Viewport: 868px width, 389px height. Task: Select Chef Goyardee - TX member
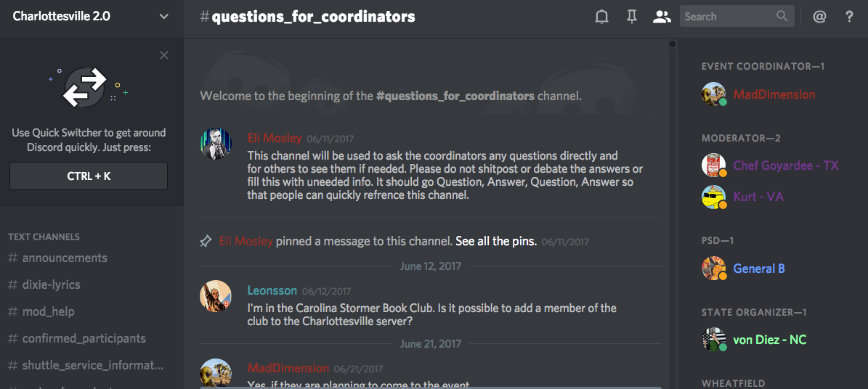point(785,165)
